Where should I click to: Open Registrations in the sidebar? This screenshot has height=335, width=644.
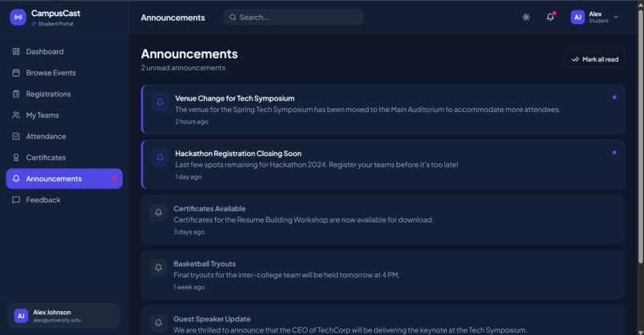(64, 94)
